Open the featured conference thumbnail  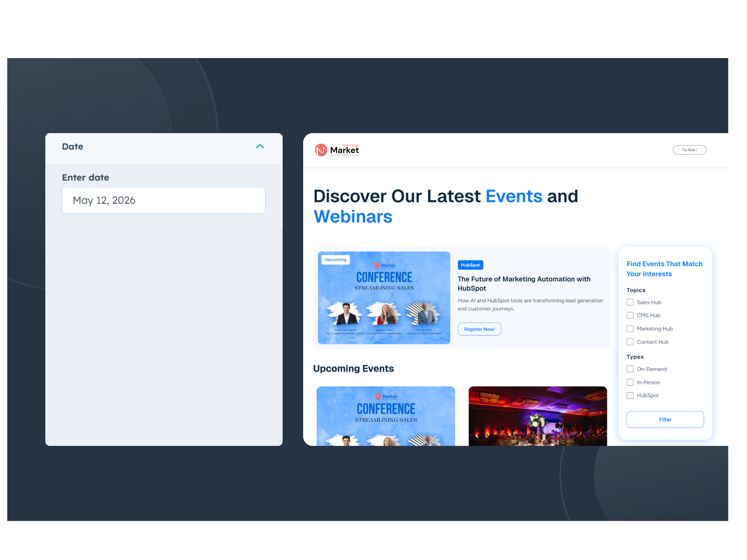point(384,298)
